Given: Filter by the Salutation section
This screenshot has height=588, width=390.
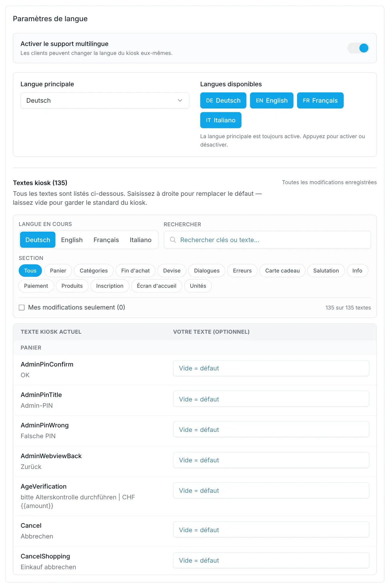Looking at the screenshot, I should tap(326, 271).
